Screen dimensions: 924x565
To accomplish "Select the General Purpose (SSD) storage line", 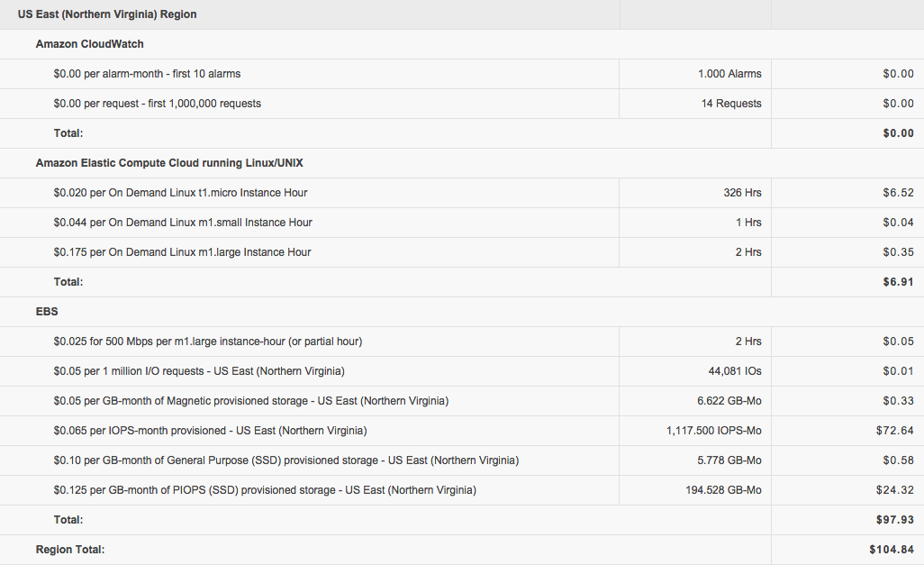I will (x=286, y=460).
